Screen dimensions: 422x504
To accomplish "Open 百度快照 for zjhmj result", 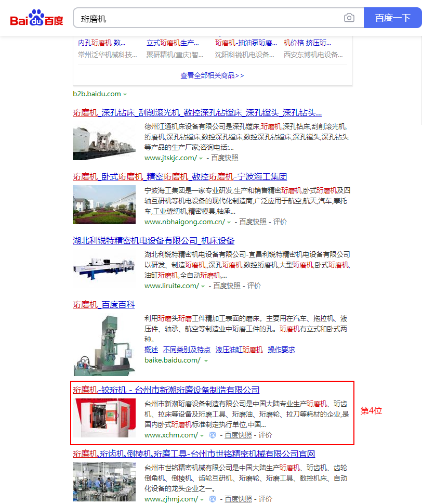I will 238,499.
